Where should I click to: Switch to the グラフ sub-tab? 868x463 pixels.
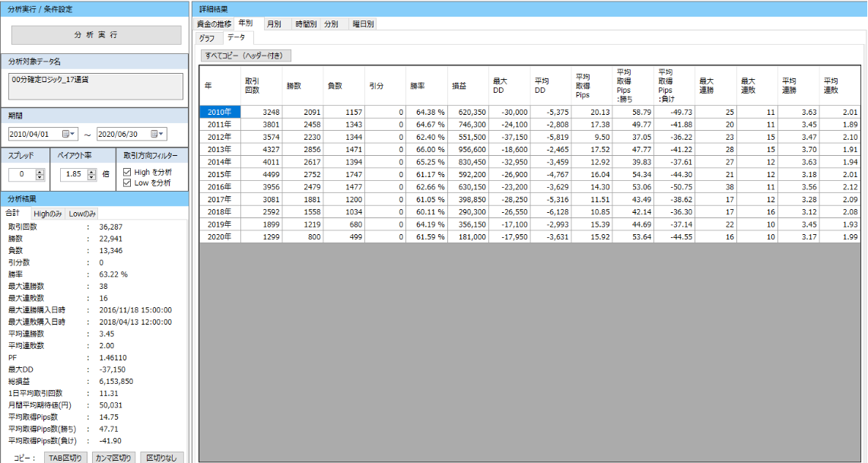point(207,39)
